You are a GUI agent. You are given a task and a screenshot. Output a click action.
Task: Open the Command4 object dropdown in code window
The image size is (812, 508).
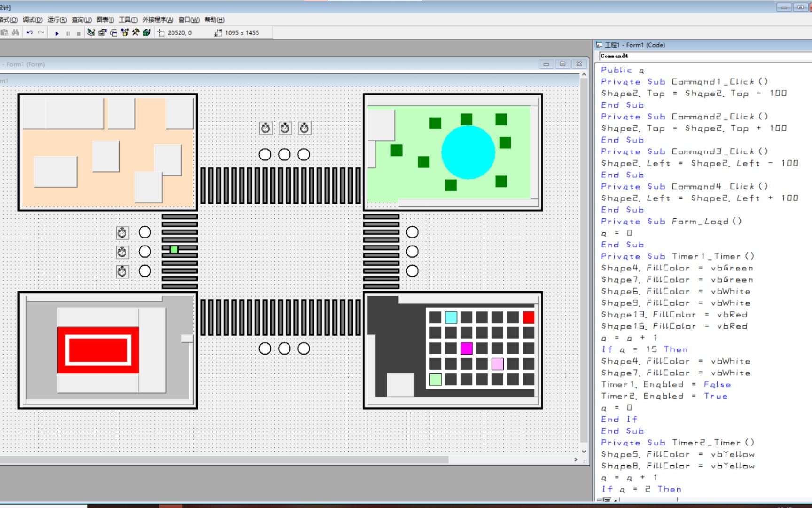[706, 56]
